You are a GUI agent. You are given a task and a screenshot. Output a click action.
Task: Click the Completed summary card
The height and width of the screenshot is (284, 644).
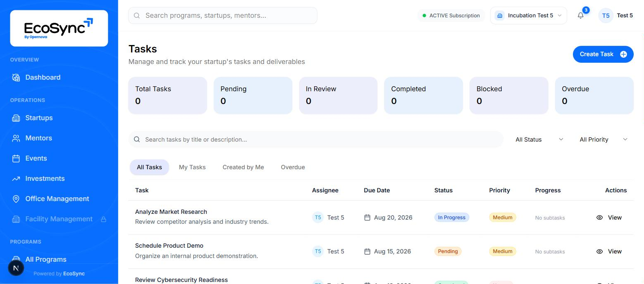(423, 95)
